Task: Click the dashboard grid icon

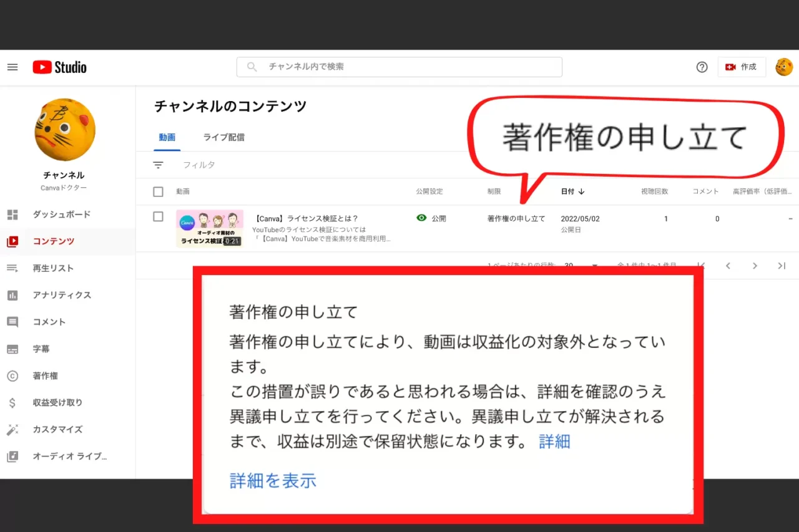Action: click(12, 215)
